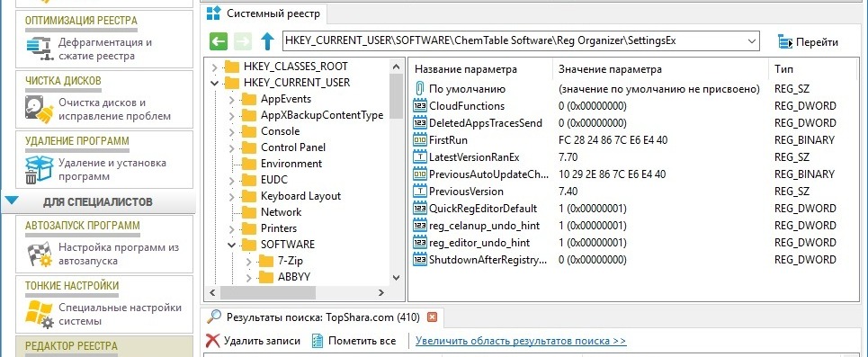The width and height of the screenshot is (868, 357).
Task: Open registry defragmentation and compression icon
Action: pos(39,49)
